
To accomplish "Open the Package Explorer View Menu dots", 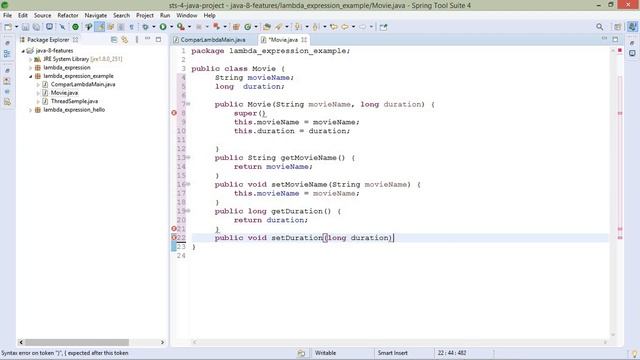I will tap(137, 39).
